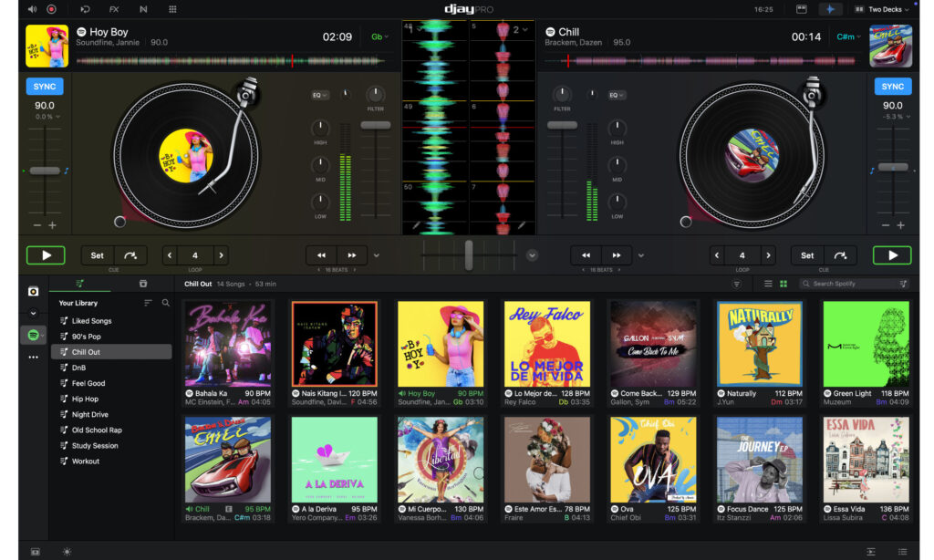This screenshot has width=934, height=560.
Task: Toggle the brightness icon in bottom bar
Action: (67, 552)
